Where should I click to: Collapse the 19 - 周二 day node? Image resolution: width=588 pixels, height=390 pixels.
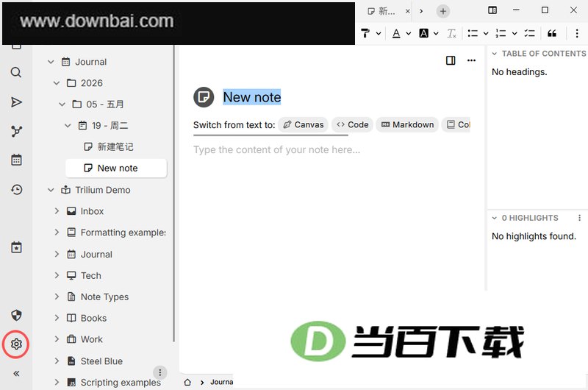point(68,125)
